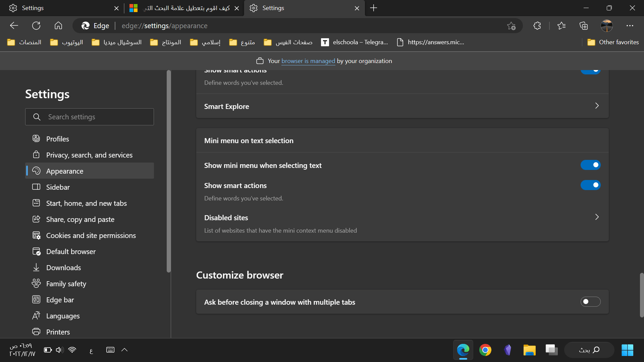Expand Smart Explore chevron
The height and width of the screenshot is (362, 644).
click(x=597, y=106)
